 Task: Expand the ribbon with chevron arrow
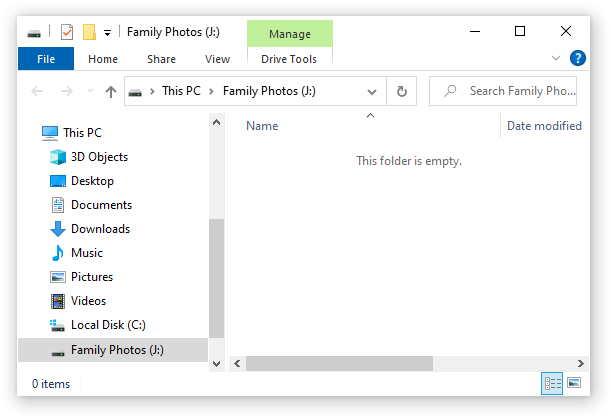(556, 59)
